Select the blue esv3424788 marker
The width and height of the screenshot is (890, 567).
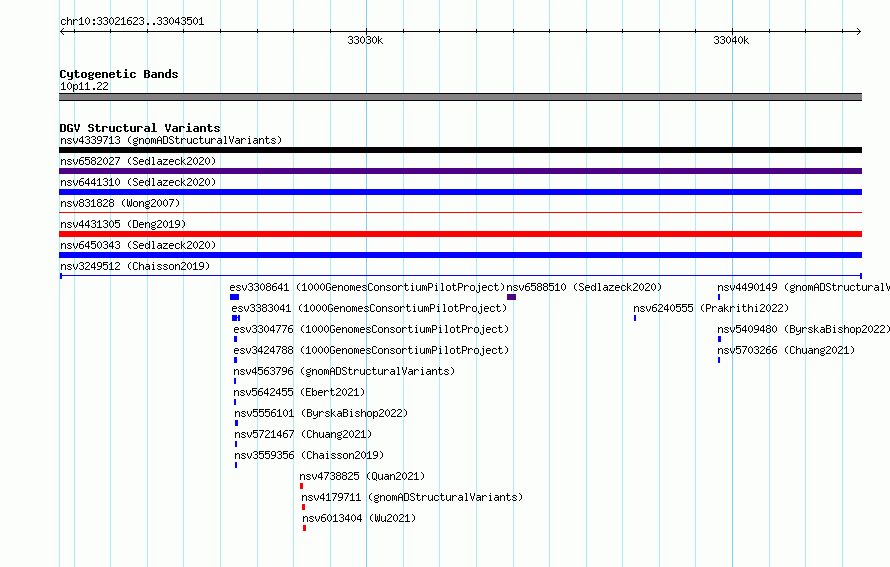[x=236, y=360]
